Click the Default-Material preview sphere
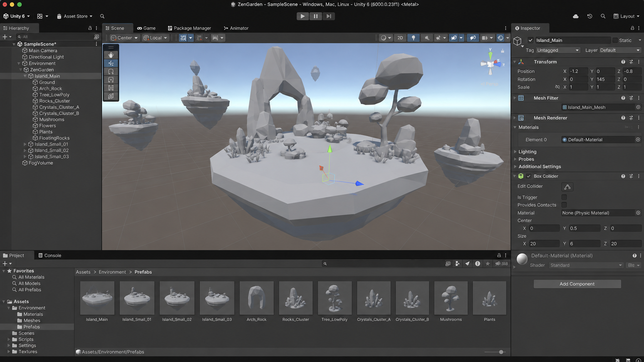This screenshot has width=644, height=362. tap(522, 259)
